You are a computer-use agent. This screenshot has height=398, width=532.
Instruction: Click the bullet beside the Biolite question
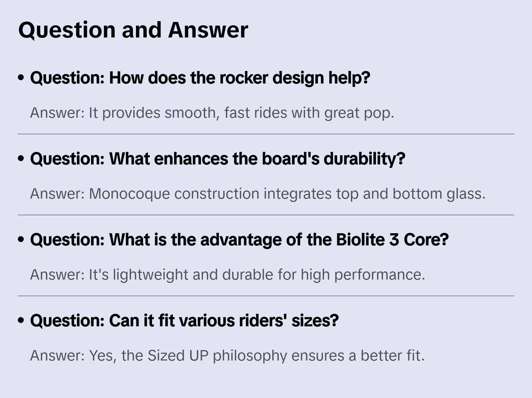(21, 240)
